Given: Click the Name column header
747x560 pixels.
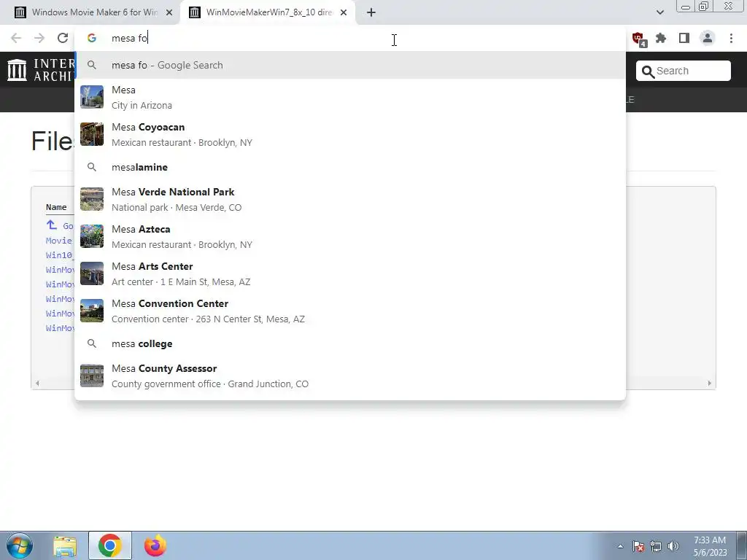Looking at the screenshot, I should click(56, 207).
